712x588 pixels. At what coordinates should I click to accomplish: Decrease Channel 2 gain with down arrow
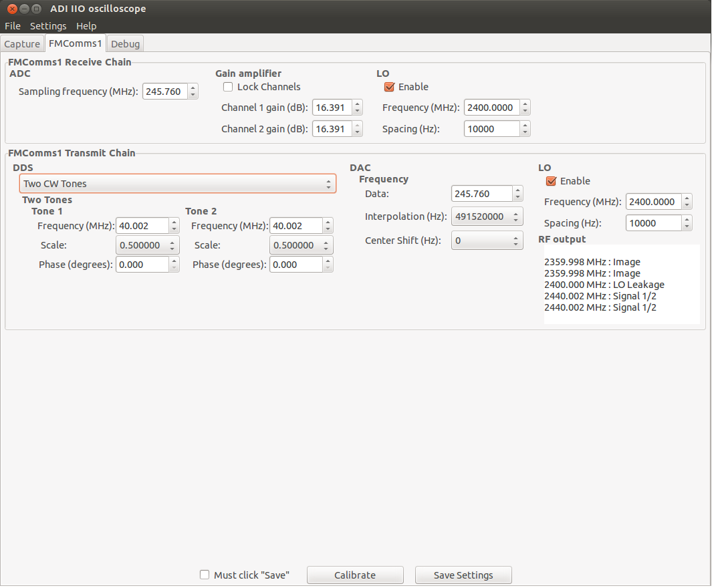358,132
